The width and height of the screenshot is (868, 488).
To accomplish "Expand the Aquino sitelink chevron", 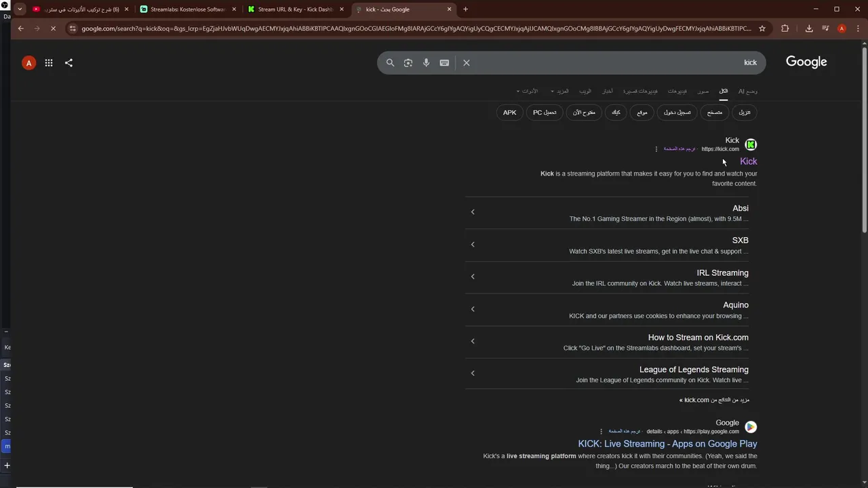I will point(473,309).
